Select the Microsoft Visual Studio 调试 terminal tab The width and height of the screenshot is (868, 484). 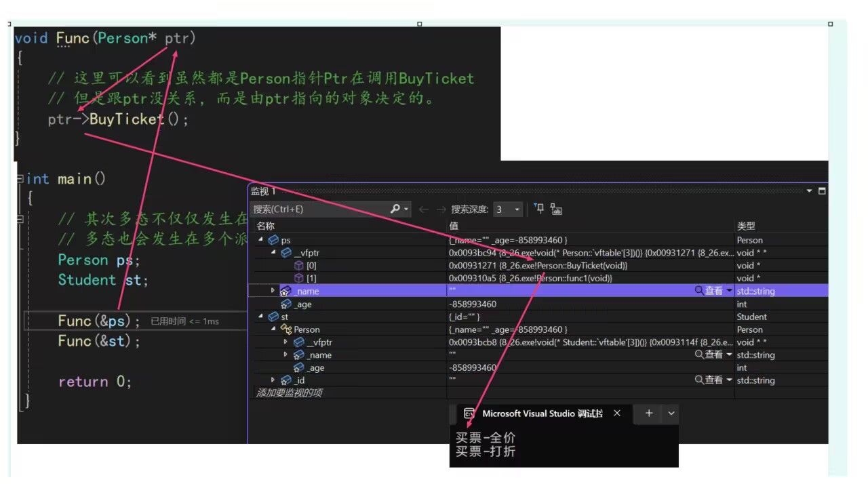[x=542, y=414]
